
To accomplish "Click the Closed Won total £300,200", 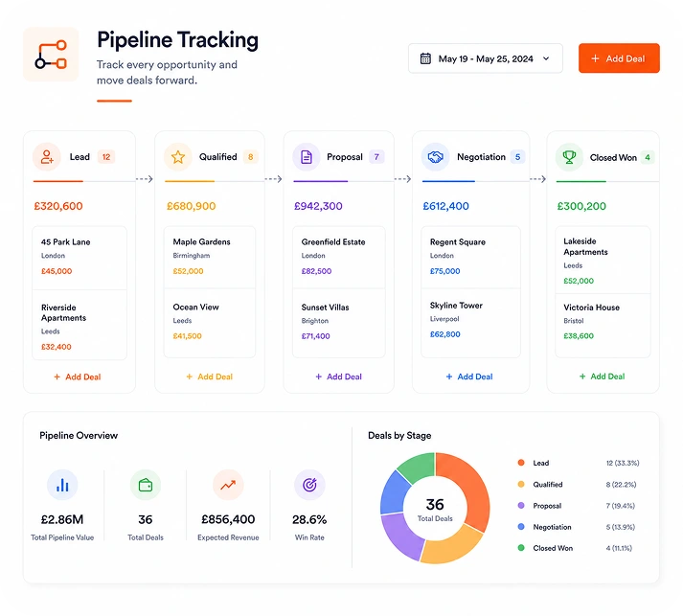I will (x=581, y=206).
